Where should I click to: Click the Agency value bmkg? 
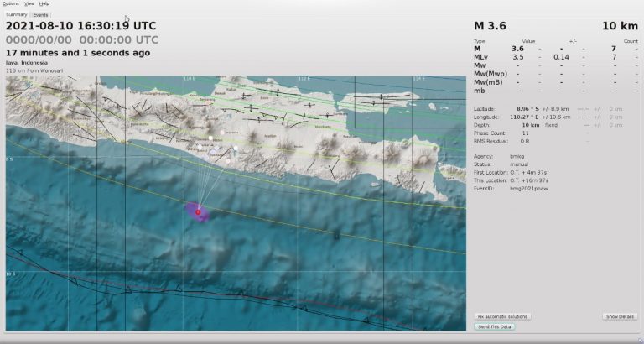(x=517, y=157)
